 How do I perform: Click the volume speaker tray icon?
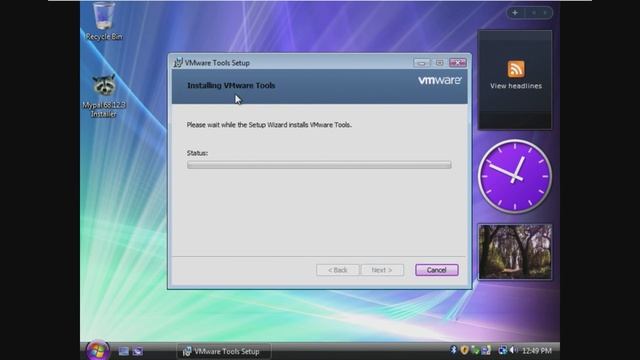click(x=513, y=350)
